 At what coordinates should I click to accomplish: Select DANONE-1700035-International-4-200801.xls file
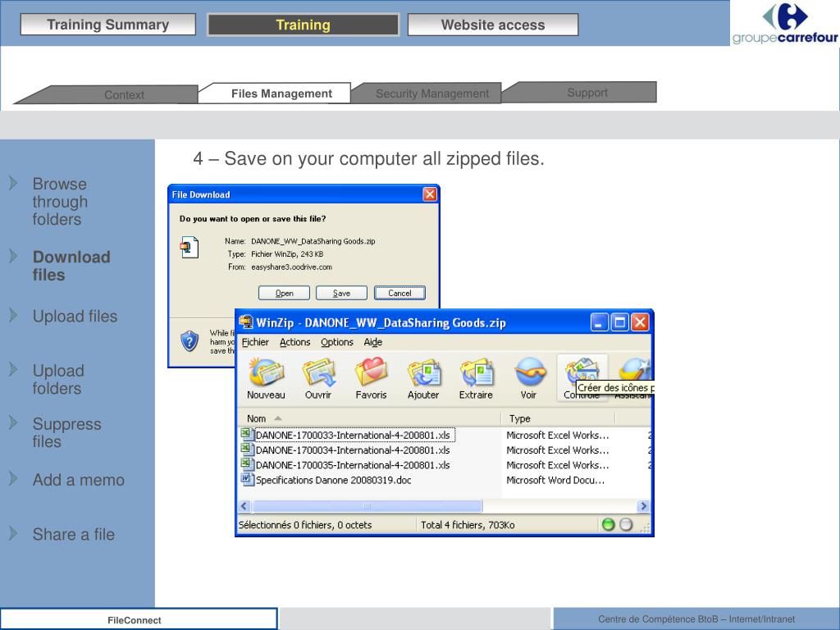tap(353, 465)
